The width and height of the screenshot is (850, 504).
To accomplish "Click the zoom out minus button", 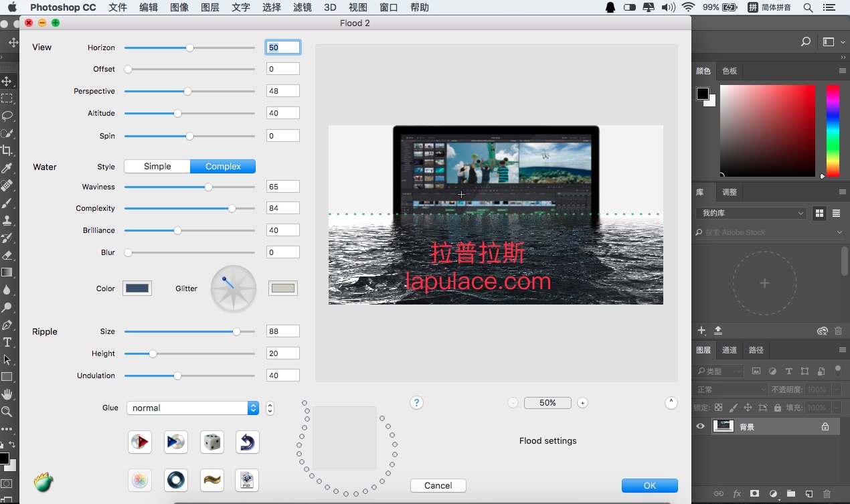I will pyautogui.click(x=513, y=403).
